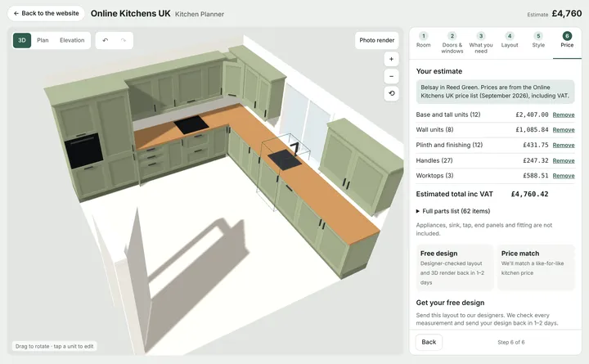Go back to the website
Viewport: 589px width, 364px height.
(x=46, y=13)
